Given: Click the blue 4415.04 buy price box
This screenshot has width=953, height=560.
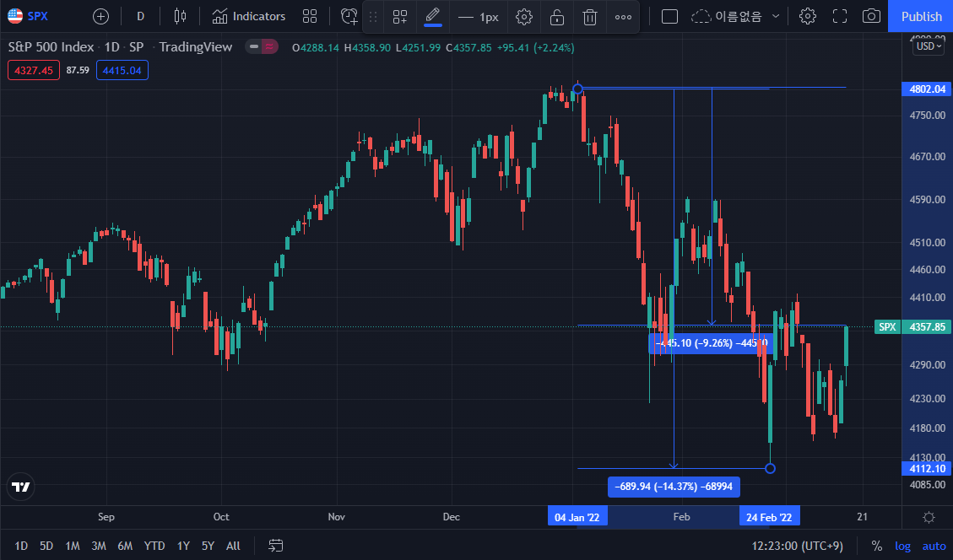Looking at the screenshot, I should [122, 71].
